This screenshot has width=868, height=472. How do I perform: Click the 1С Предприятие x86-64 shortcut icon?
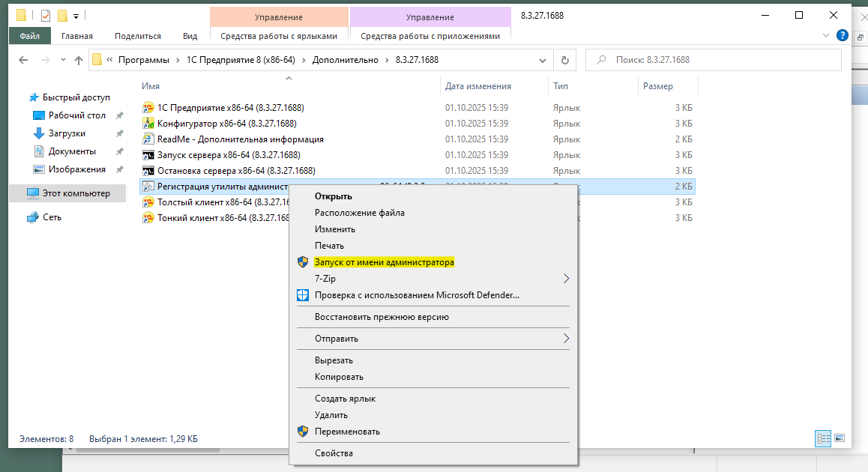tap(148, 108)
